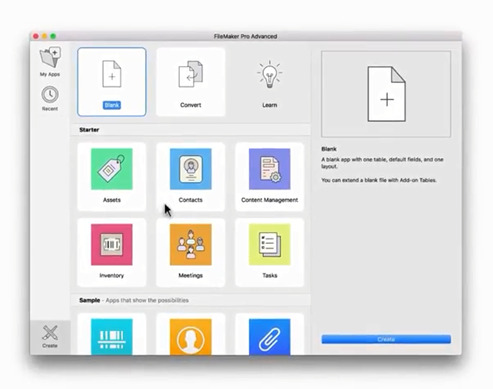The width and height of the screenshot is (493, 389).
Task: Open the My Apps sidebar section
Action: pos(50,62)
